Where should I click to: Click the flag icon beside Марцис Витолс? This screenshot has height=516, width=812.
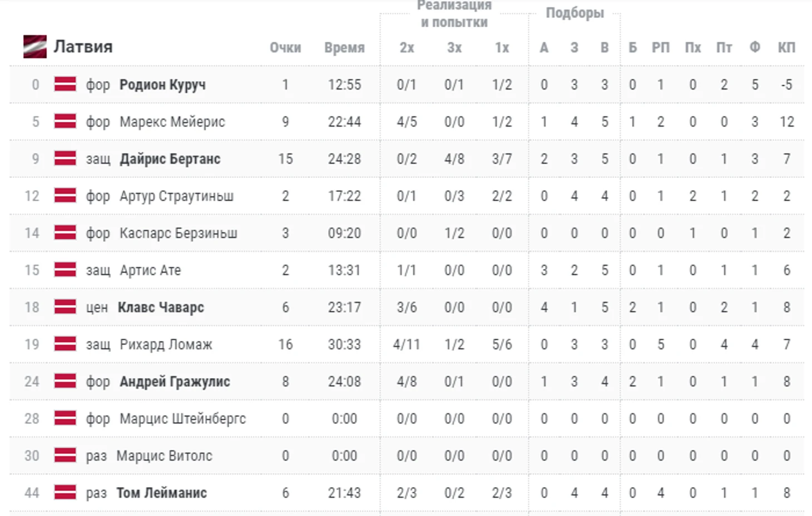point(65,455)
